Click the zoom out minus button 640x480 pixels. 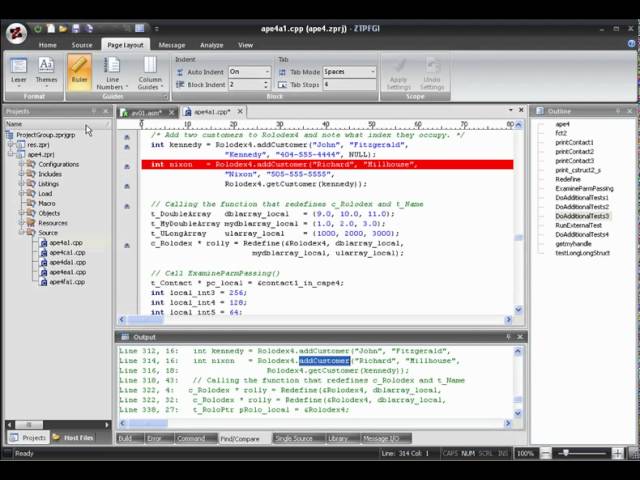tap(546, 453)
